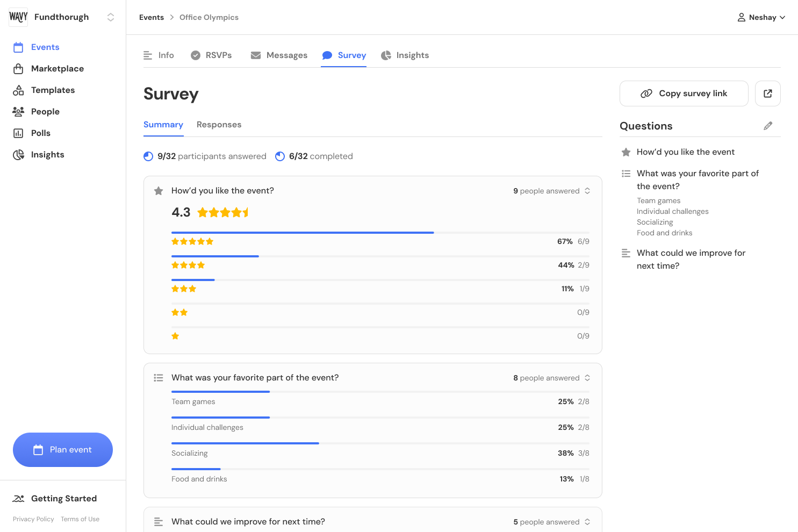Click the Templates shapes icon in sidebar

tap(18, 90)
